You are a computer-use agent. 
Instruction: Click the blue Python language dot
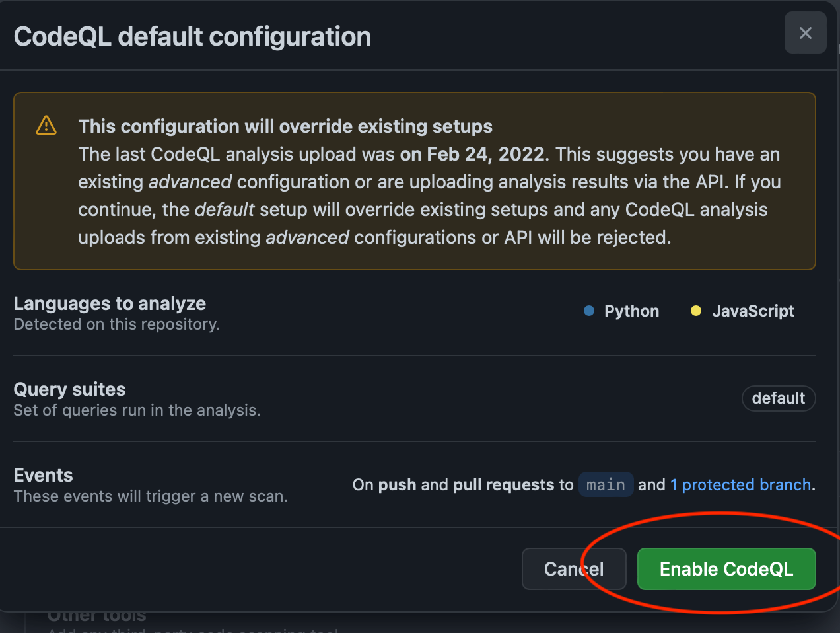click(589, 311)
